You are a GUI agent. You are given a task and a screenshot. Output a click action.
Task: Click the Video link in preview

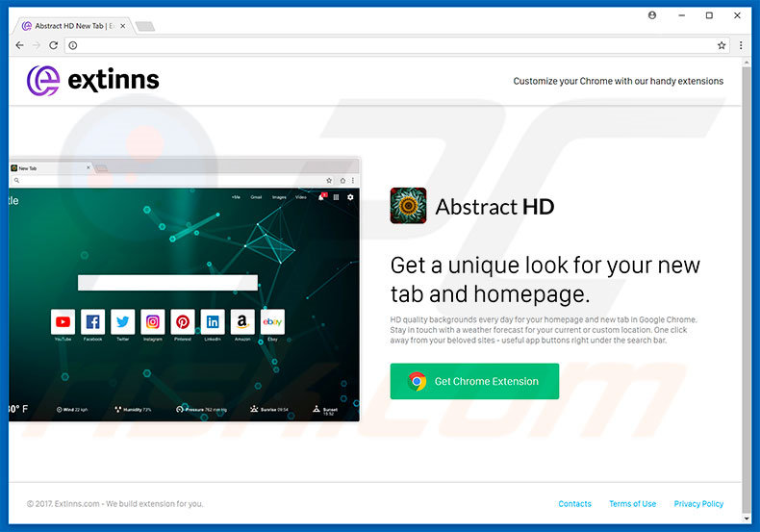301,197
